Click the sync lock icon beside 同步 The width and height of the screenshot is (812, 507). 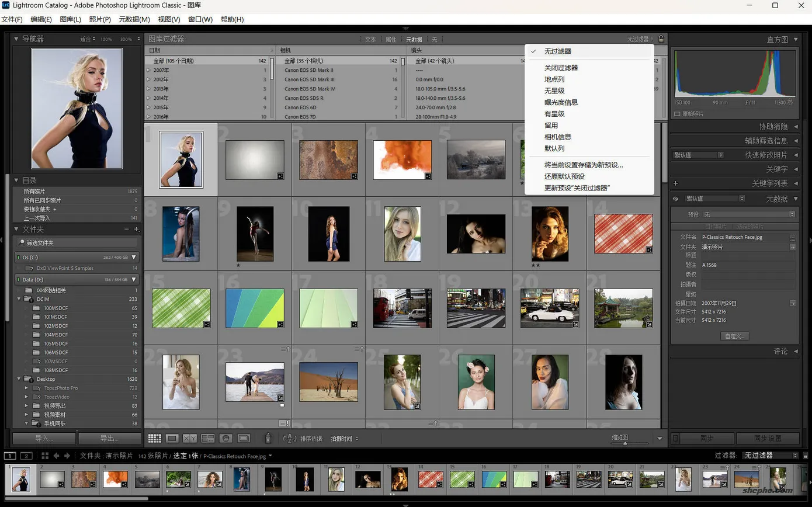(x=675, y=438)
